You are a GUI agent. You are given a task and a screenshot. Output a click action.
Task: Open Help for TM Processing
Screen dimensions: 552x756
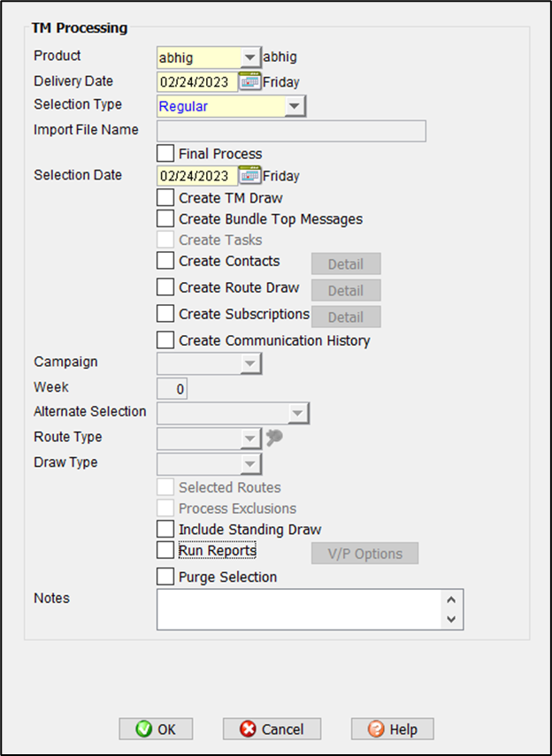[392, 729]
